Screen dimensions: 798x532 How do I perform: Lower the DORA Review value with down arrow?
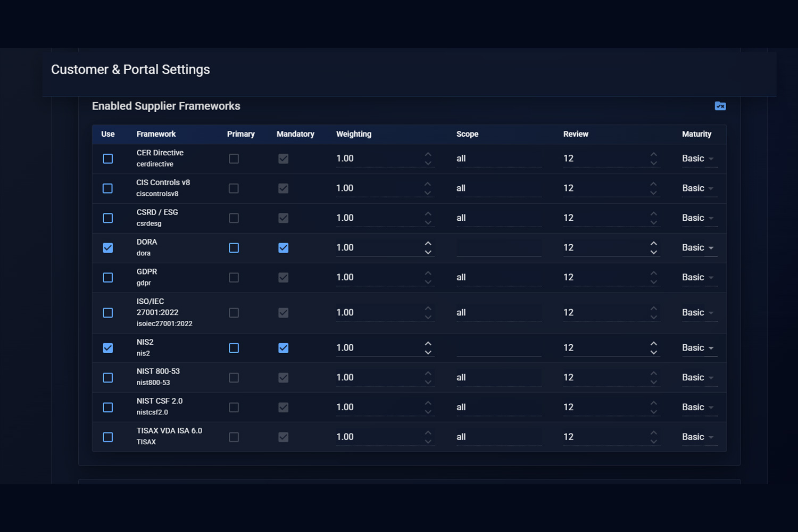coord(654,252)
